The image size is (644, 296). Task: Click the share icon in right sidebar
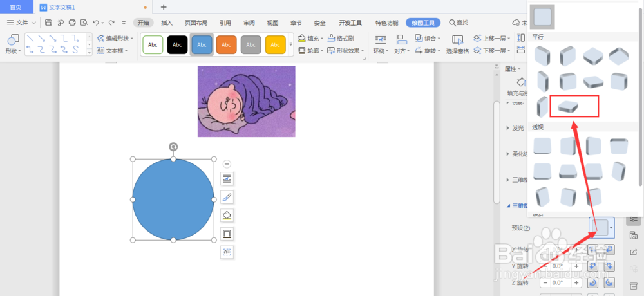point(633,252)
